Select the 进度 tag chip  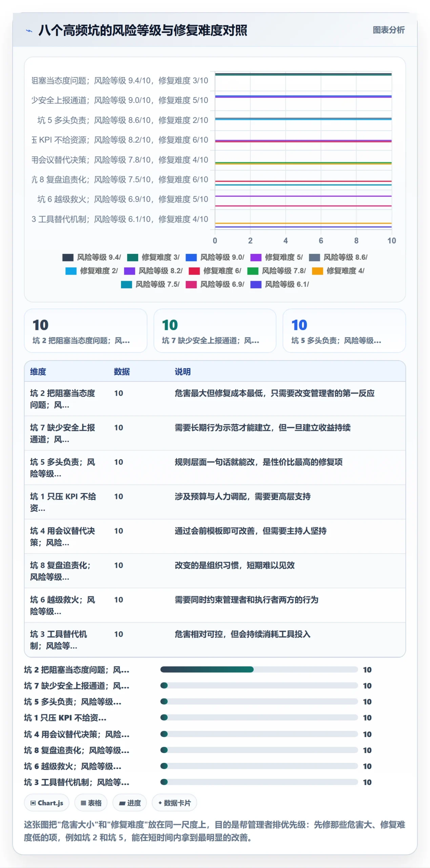click(x=130, y=803)
